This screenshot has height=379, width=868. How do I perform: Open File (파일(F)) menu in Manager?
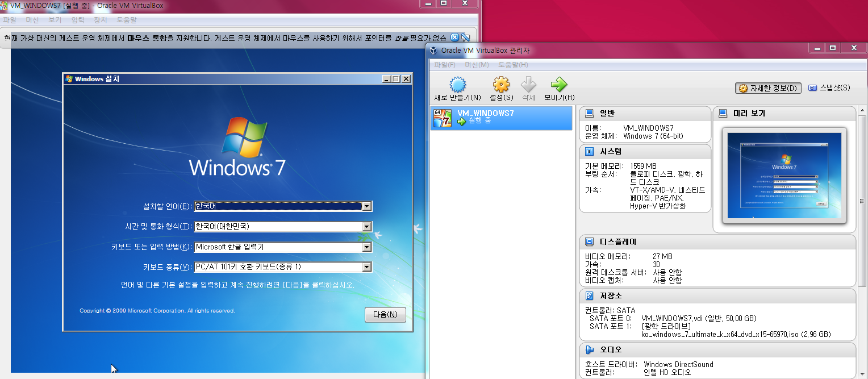click(x=445, y=65)
